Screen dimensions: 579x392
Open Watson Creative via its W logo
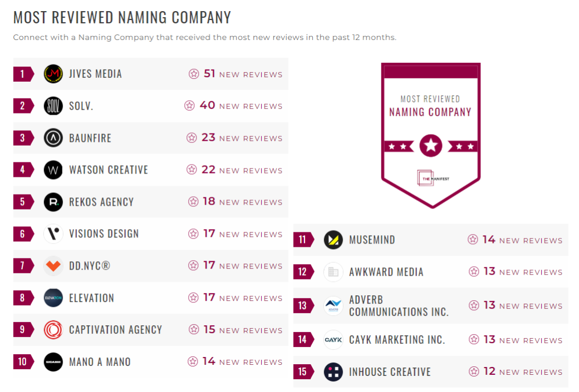click(53, 170)
